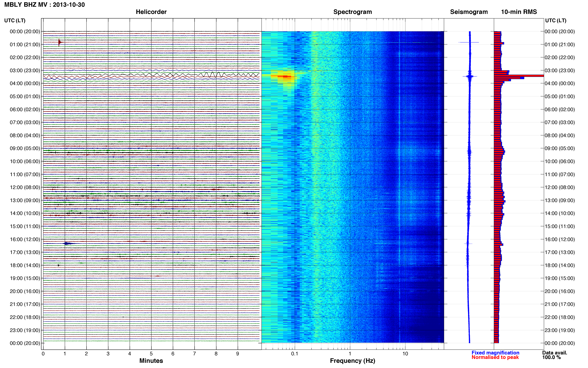Click the Normalised to peak legend text
This screenshot has width=588, height=368.
click(495, 357)
